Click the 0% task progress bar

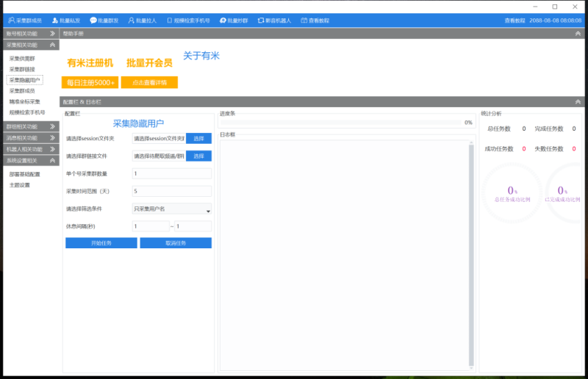coord(340,122)
